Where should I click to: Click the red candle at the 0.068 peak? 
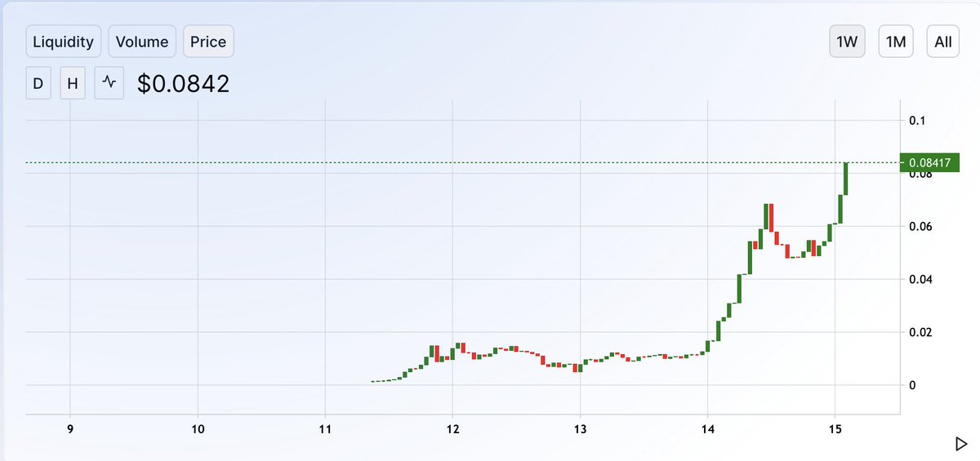pos(771,216)
